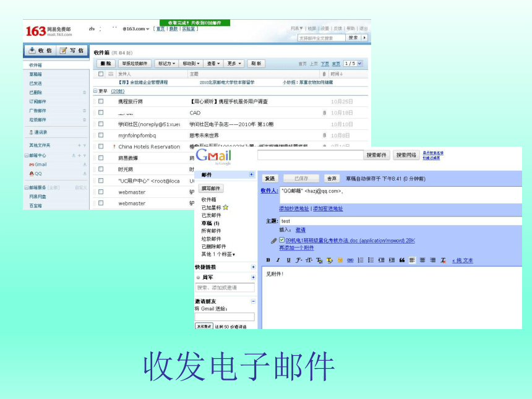
Task: Click the 163 mail logo
Action: coord(49,31)
